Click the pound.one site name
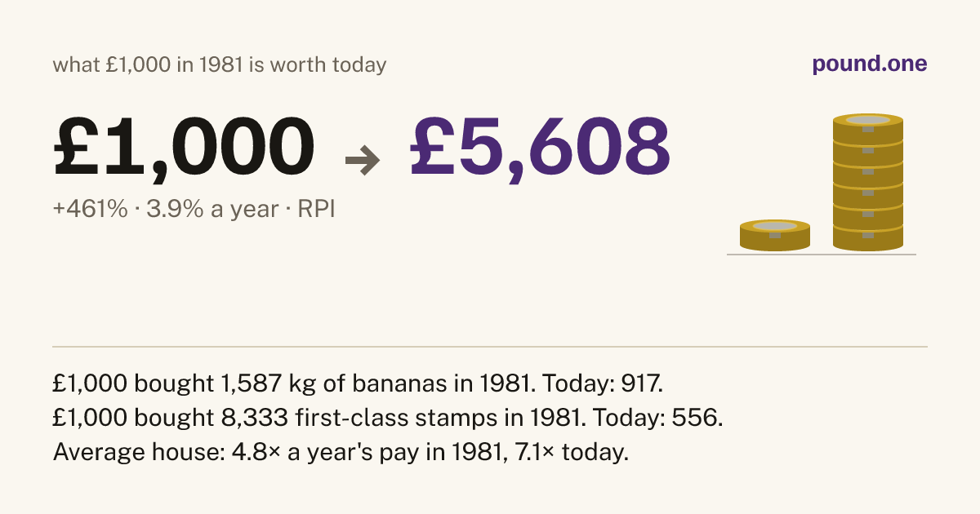The image size is (980, 514). (x=870, y=64)
